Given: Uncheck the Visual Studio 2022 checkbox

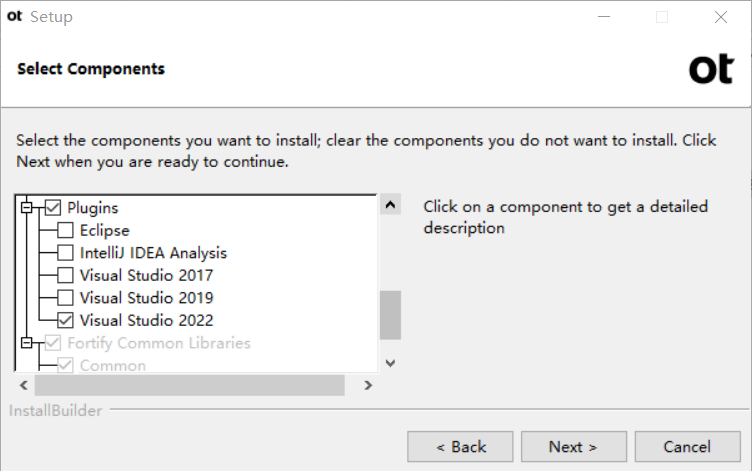Looking at the screenshot, I should [x=65, y=320].
